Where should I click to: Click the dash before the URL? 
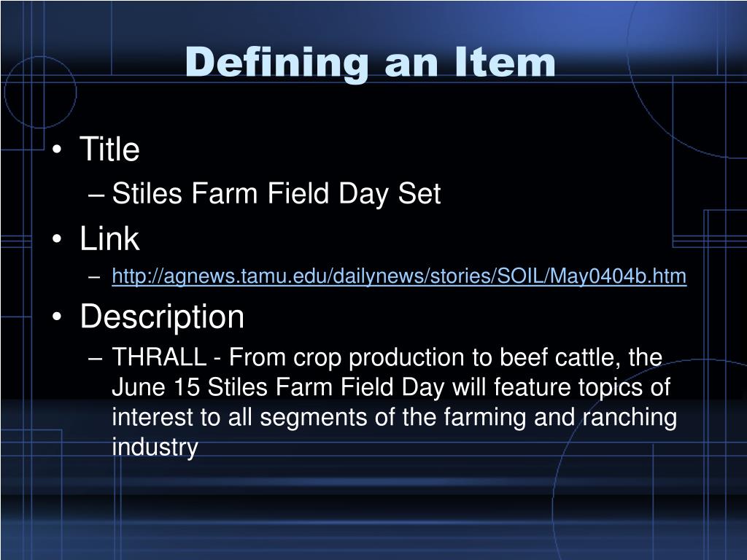coord(94,277)
